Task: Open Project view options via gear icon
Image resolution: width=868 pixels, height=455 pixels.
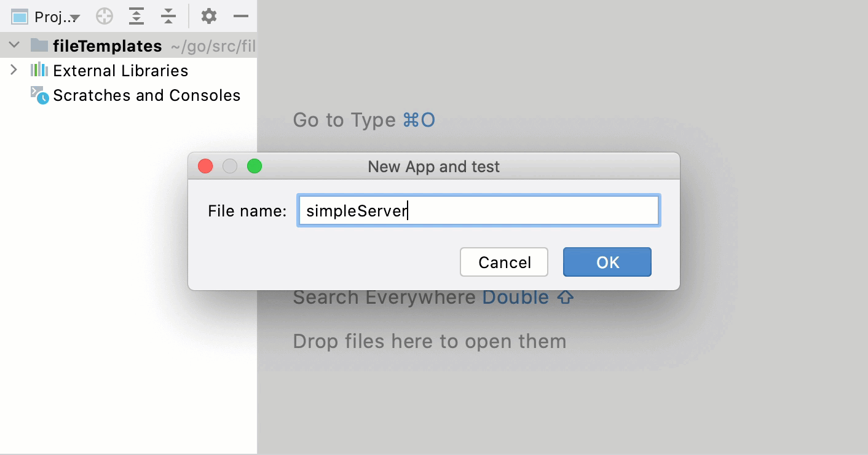Action: pyautogui.click(x=208, y=16)
